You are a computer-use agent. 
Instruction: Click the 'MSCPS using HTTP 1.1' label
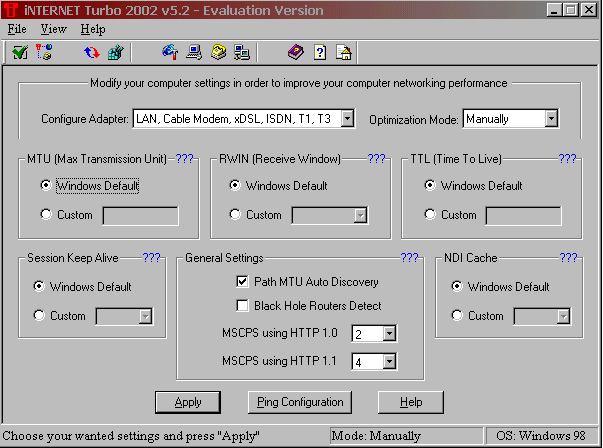click(x=279, y=361)
